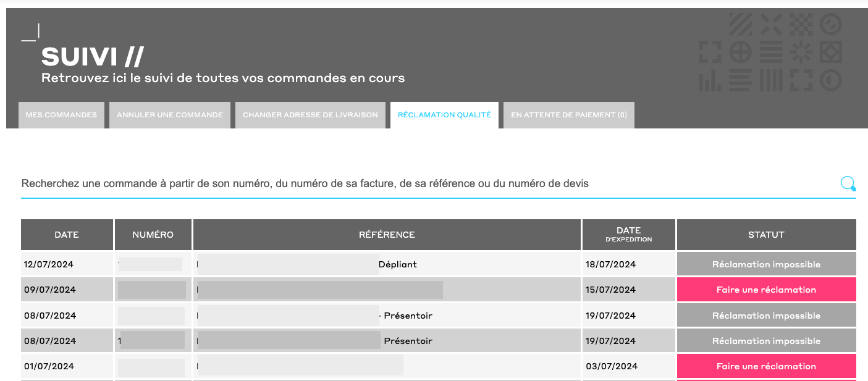The height and width of the screenshot is (381, 868).
Task: Focus the order search input field
Action: tap(426, 184)
